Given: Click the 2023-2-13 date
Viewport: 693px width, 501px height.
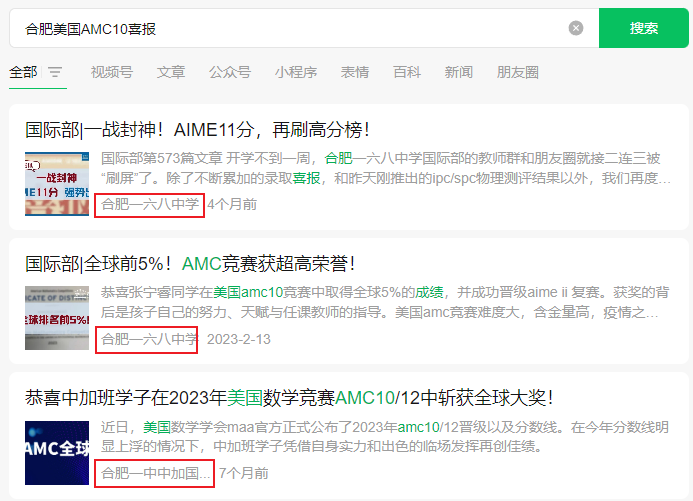Looking at the screenshot, I should click(x=239, y=339).
